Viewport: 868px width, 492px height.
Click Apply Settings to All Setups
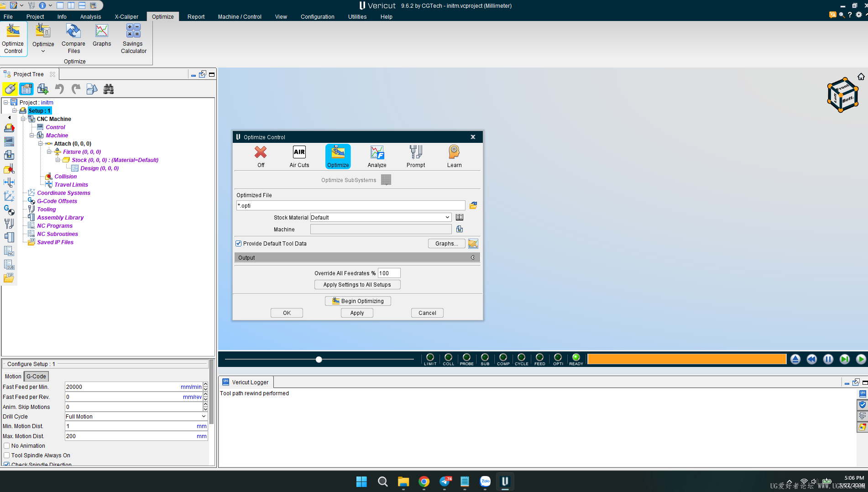click(357, 284)
